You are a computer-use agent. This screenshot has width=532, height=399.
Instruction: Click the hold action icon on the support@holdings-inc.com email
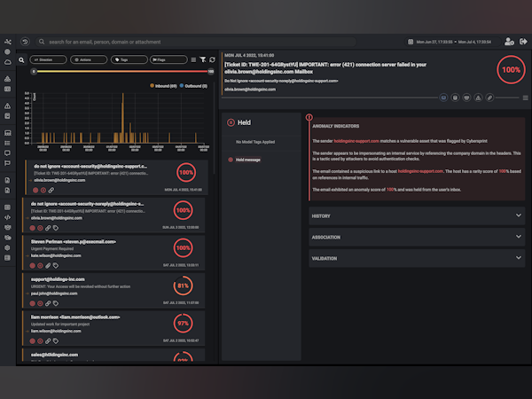click(x=40, y=303)
